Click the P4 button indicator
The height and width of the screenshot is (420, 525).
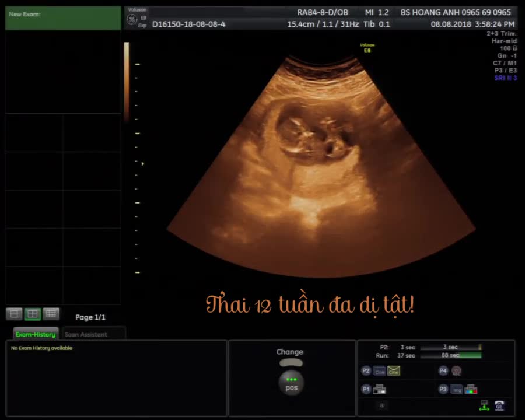coord(443,370)
